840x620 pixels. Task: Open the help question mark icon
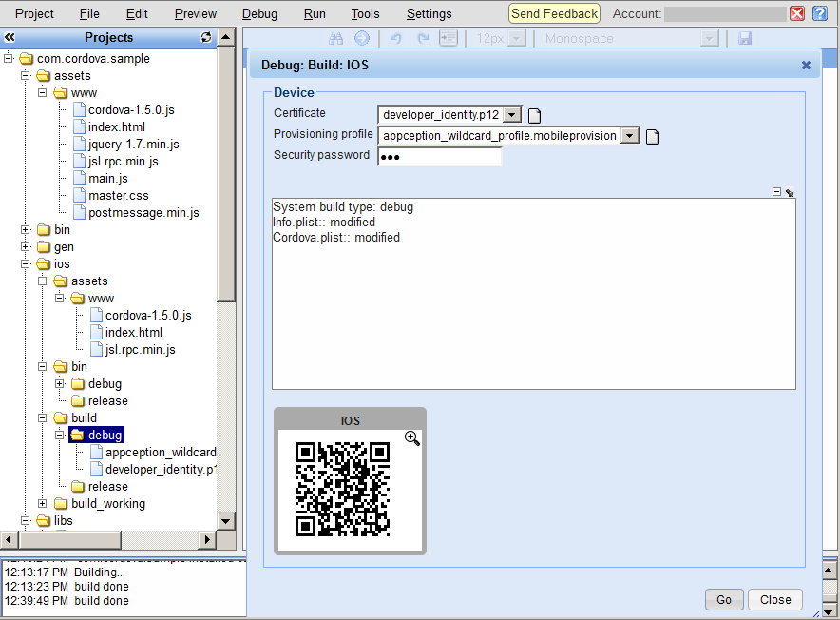(x=820, y=13)
